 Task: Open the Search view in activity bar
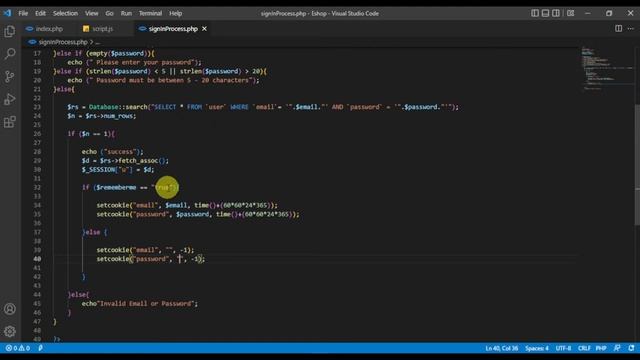tap(10, 53)
